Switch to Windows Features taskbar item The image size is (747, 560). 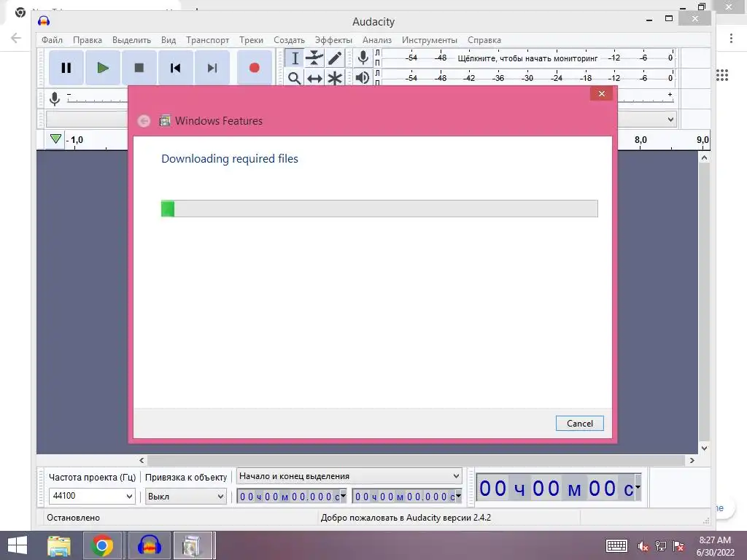[193, 545]
